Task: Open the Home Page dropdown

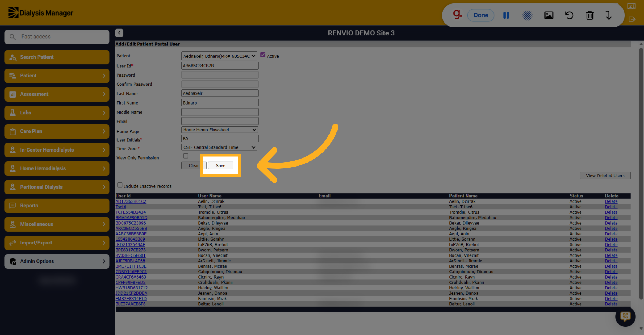Action: (219, 130)
